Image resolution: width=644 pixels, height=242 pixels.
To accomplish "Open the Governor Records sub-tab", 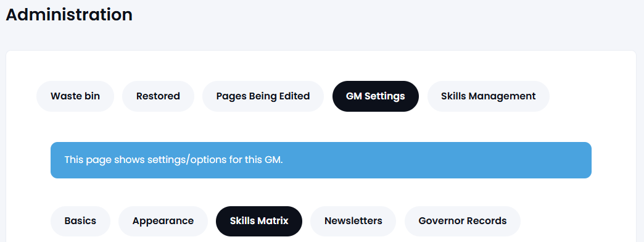I will pos(463,221).
